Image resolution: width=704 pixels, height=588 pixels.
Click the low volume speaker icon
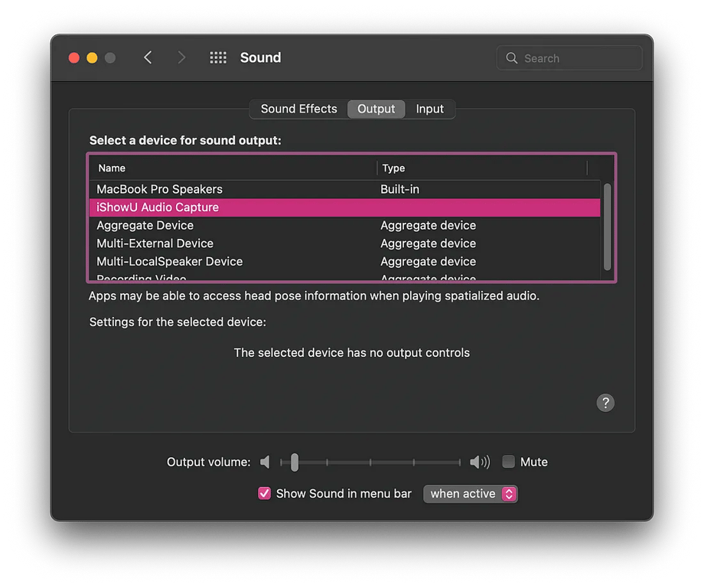tap(265, 462)
